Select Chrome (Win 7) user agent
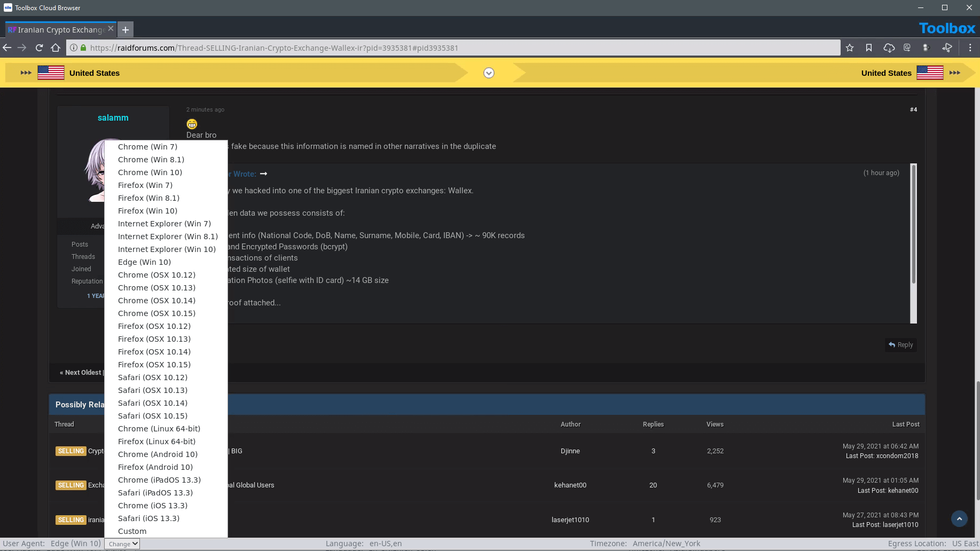Image resolution: width=980 pixels, height=551 pixels. pyautogui.click(x=166, y=147)
